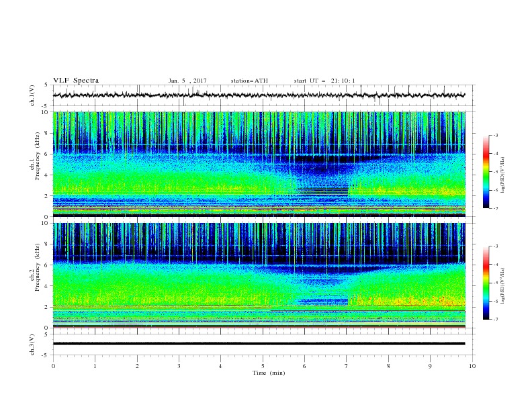532x411 pixels.
Task: Click time axis tick label "0"
Action: click(x=53, y=366)
